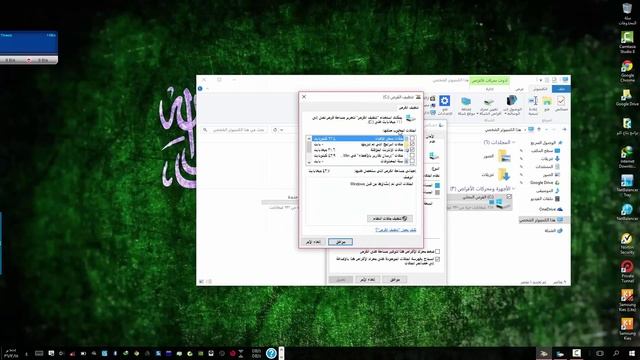The width and height of the screenshot is (640, 360).
Task: Select Quick access in the navigation pane
Action: [547, 142]
